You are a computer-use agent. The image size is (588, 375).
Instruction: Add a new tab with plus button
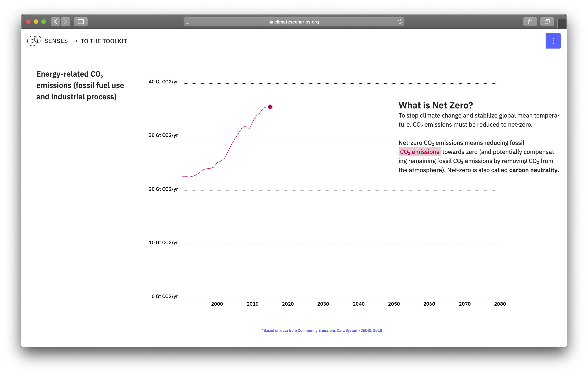[x=562, y=24]
